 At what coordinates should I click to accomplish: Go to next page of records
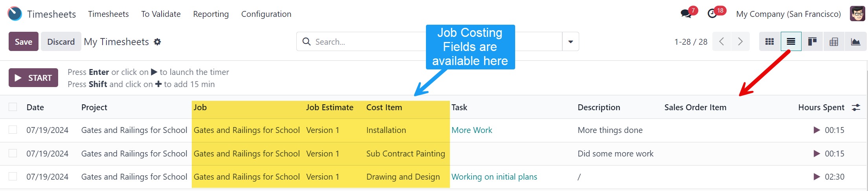point(740,42)
